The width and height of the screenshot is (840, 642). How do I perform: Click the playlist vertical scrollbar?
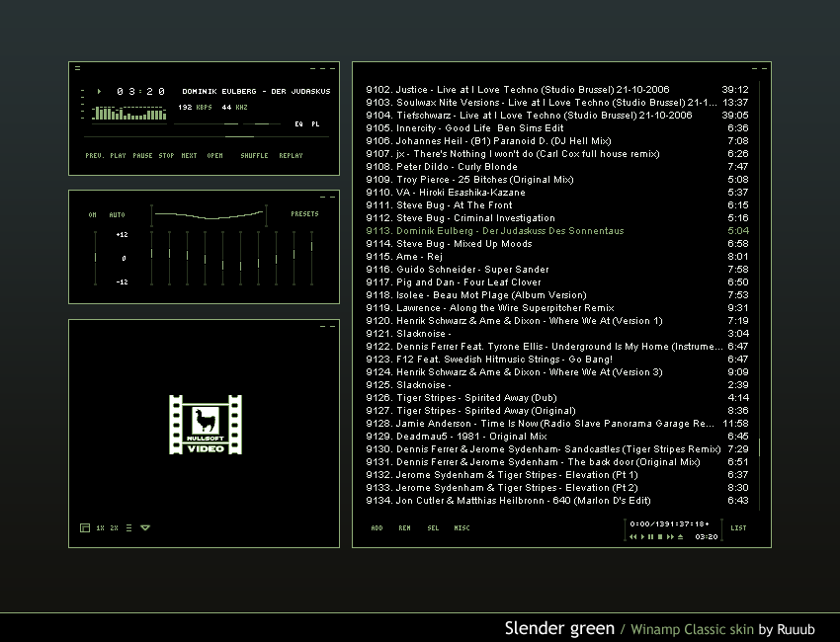point(760,295)
